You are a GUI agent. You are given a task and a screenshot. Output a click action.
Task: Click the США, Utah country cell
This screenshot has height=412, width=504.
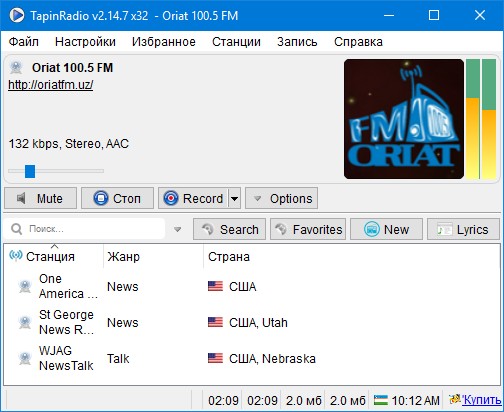coord(258,323)
